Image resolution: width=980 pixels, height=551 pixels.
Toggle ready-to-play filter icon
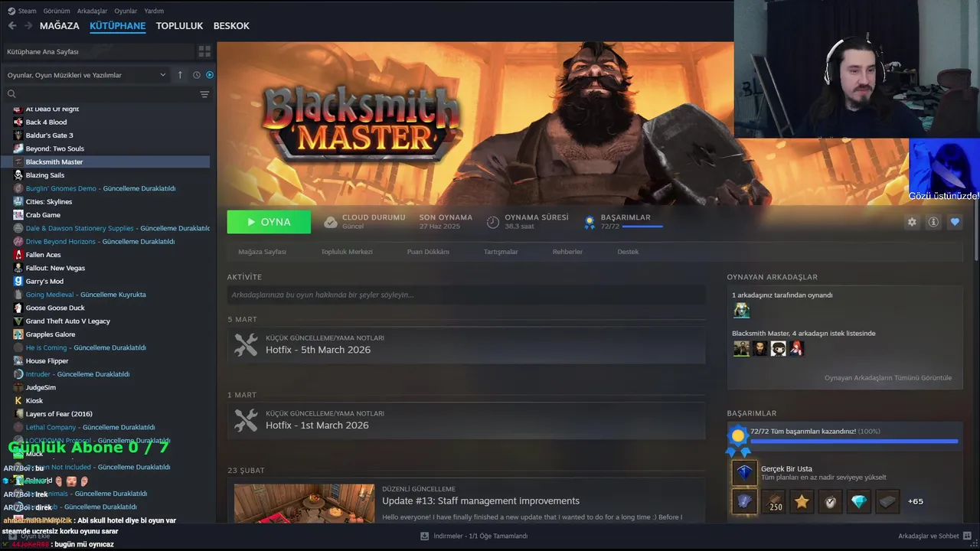point(210,75)
